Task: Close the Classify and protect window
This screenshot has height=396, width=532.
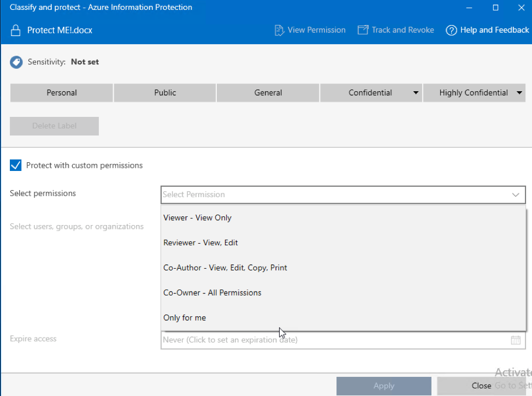Action: [x=522, y=8]
